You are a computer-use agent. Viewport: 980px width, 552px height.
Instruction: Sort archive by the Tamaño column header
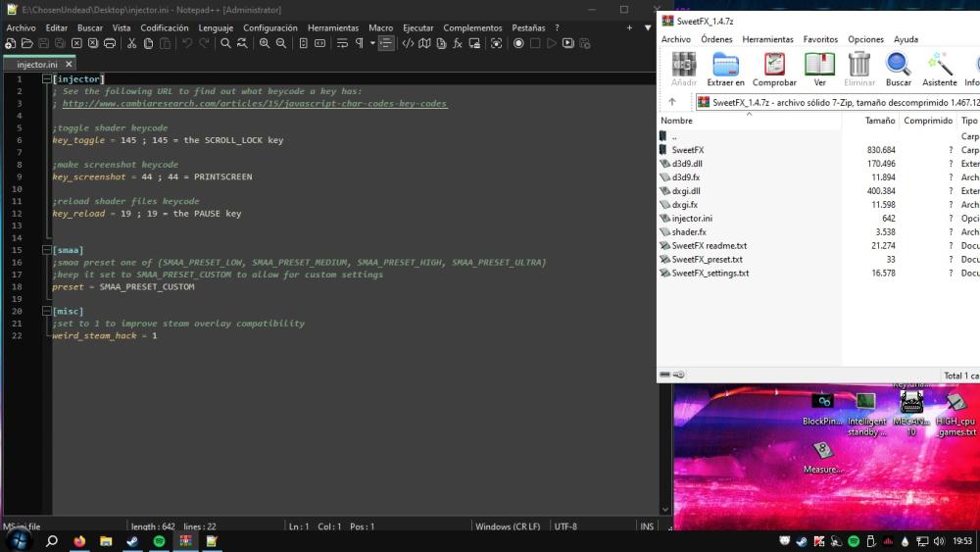870,121
